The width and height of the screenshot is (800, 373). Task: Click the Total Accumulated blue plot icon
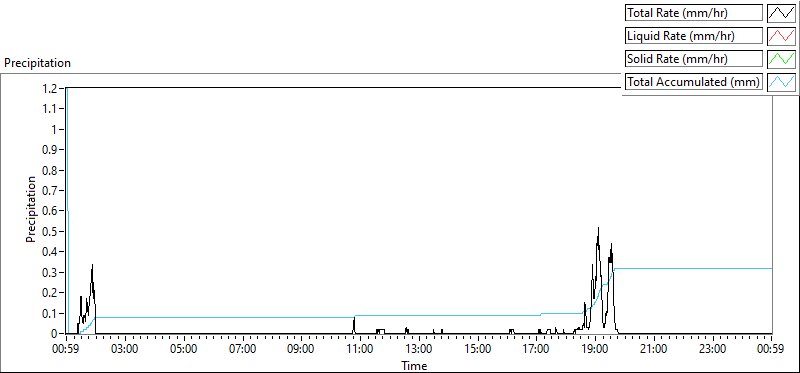(x=781, y=82)
